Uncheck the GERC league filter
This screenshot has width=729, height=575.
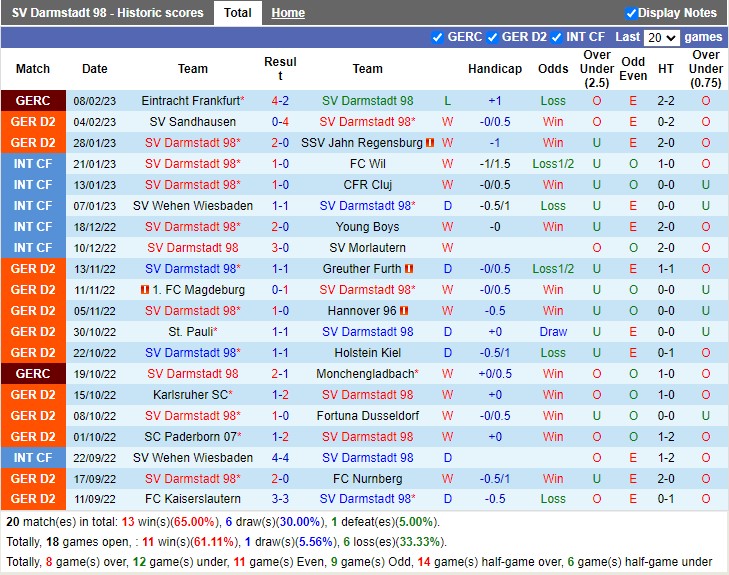[x=437, y=37]
